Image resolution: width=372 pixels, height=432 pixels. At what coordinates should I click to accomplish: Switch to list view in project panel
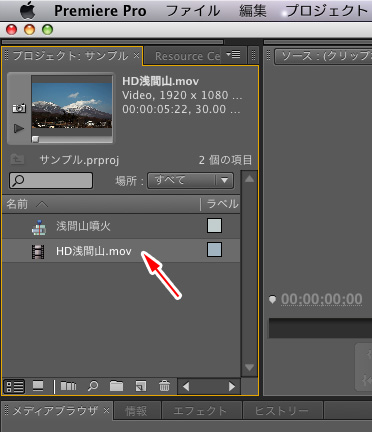coord(15,387)
